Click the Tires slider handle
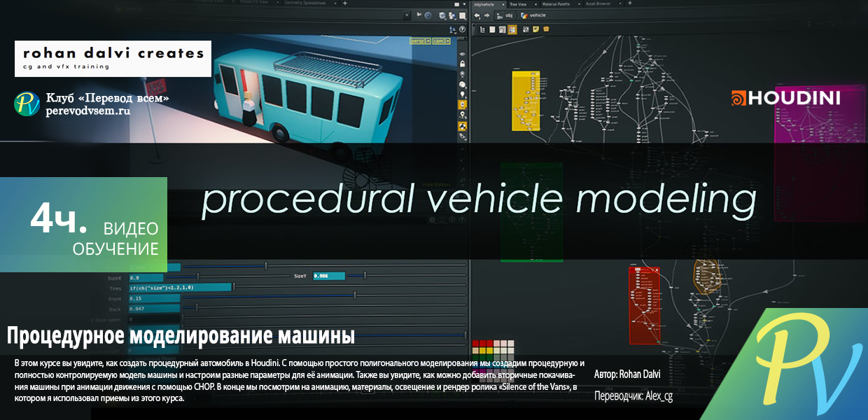This screenshot has height=420, width=868. (x=234, y=287)
